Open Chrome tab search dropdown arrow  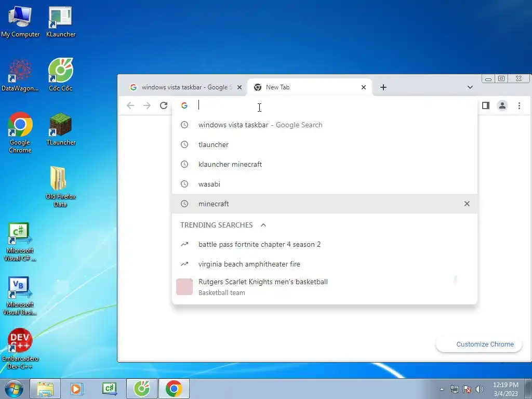pyautogui.click(x=470, y=87)
